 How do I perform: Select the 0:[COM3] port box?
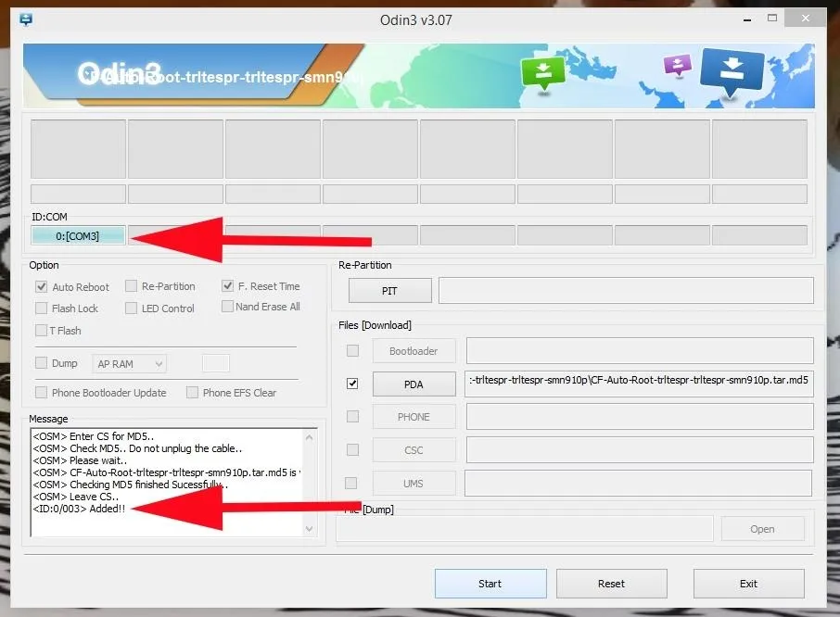coord(78,235)
